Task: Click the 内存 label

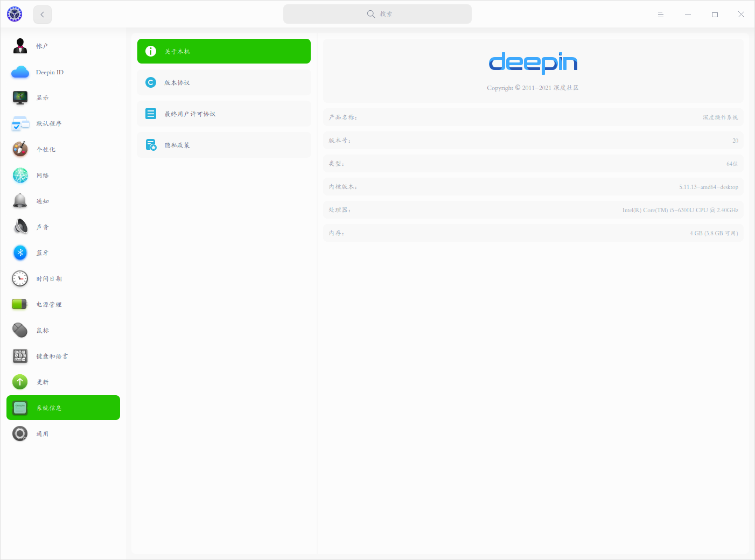Action: 337,233
